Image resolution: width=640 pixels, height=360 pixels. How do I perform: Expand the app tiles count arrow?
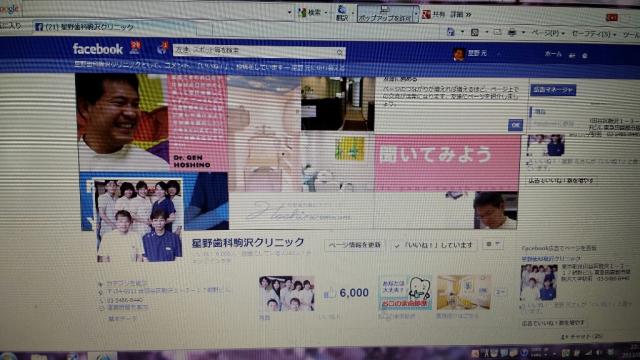(500, 291)
